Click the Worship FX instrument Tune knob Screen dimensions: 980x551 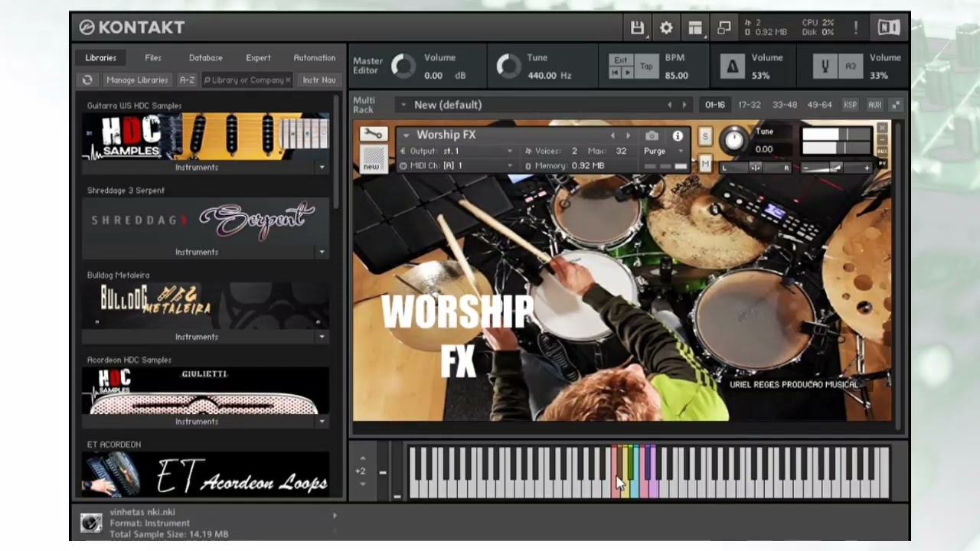(x=733, y=139)
